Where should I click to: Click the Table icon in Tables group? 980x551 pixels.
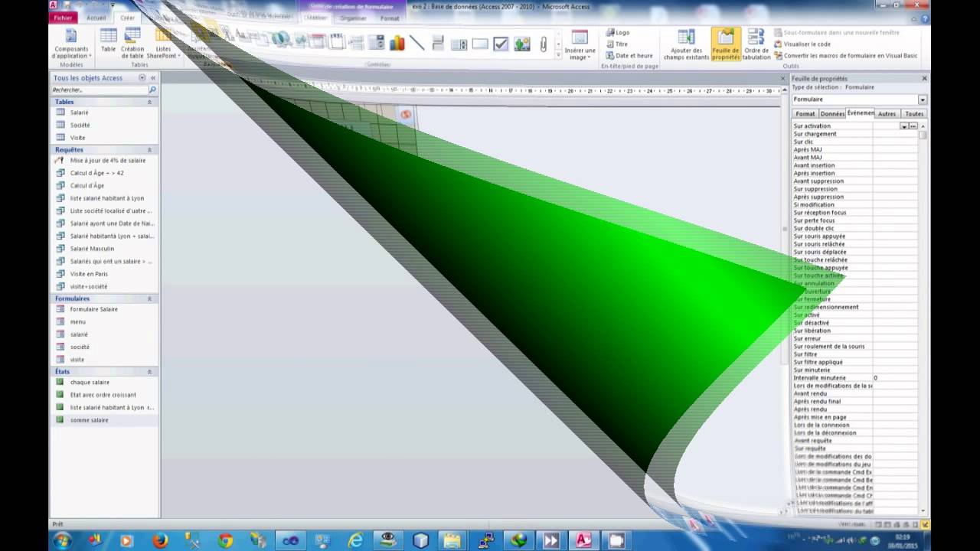click(x=109, y=41)
